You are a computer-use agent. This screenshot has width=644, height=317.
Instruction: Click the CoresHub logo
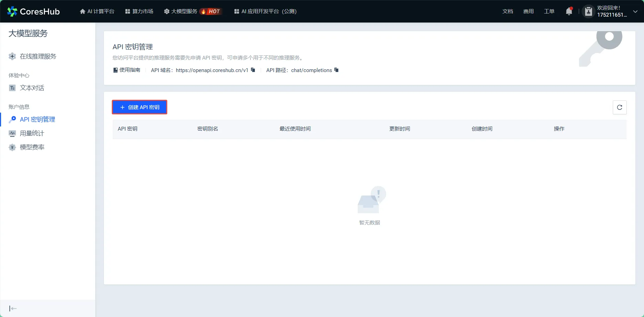[x=34, y=11]
